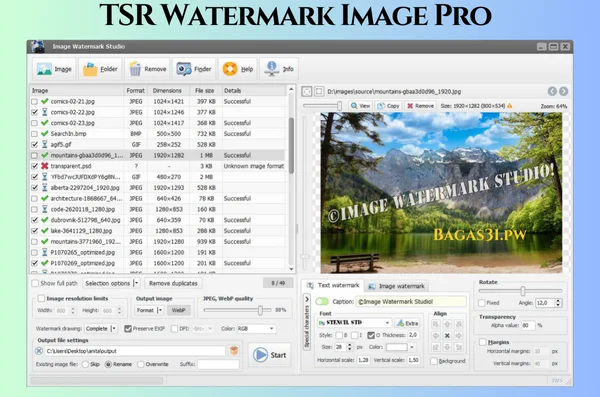This screenshot has height=397, width=600.
Task: Click the actual-size preview icon
Action: 319,91
